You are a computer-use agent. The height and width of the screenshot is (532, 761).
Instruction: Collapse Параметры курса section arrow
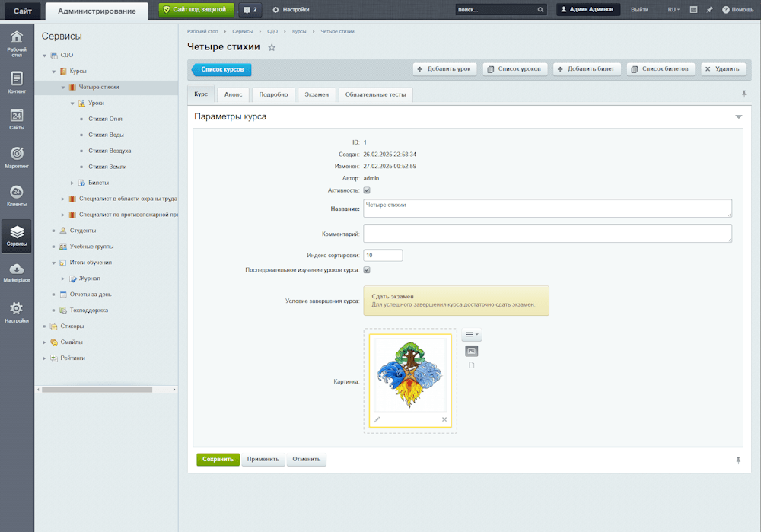click(x=739, y=116)
